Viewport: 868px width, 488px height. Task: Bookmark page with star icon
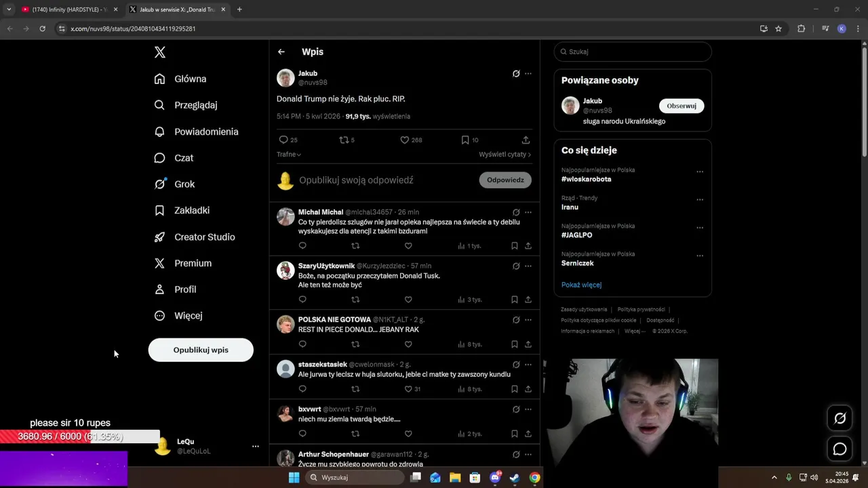click(778, 28)
